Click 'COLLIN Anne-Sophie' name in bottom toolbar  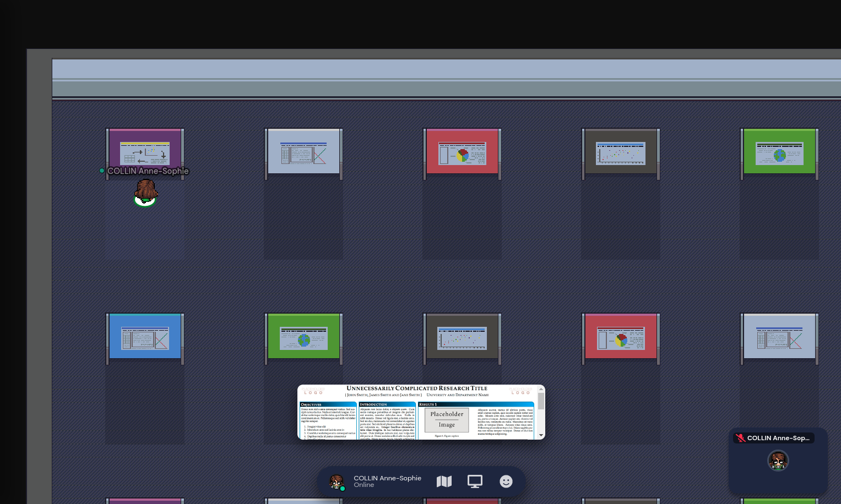(x=387, y=478)
